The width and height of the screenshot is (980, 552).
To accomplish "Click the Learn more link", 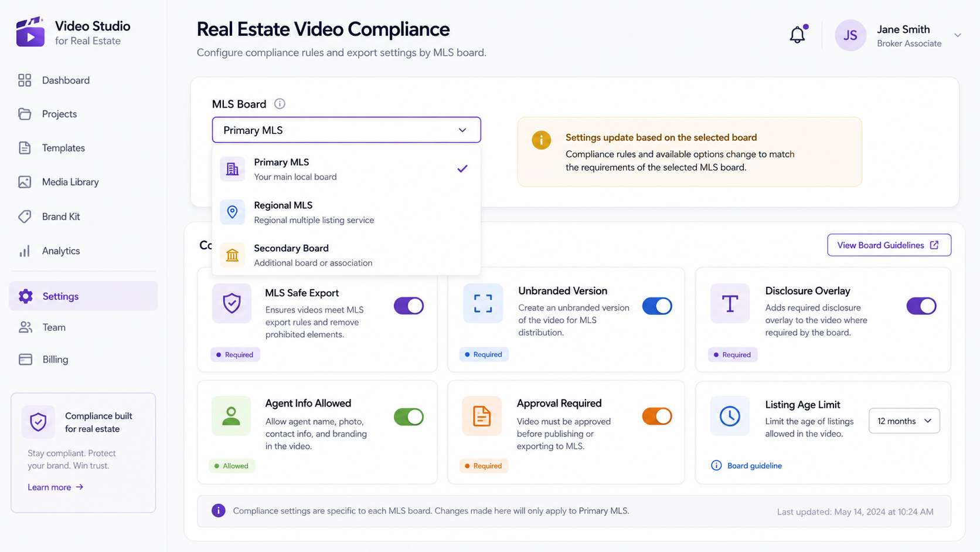I will click(56, 487).
